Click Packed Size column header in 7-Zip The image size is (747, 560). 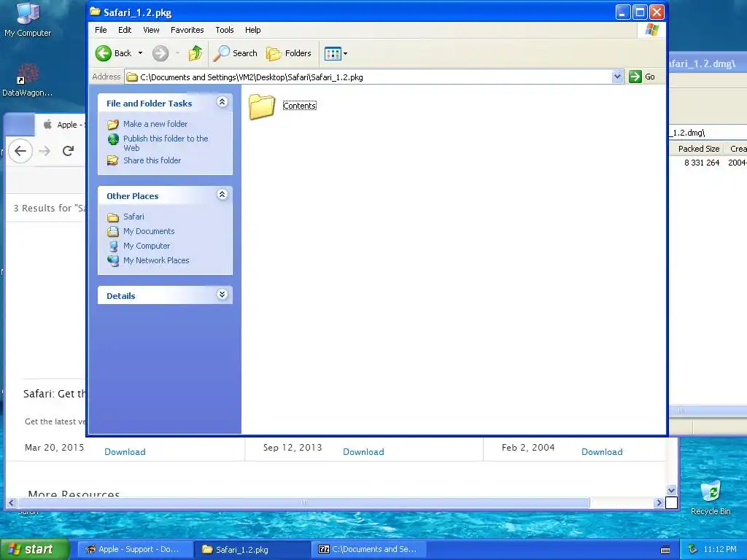pos(698,149)
